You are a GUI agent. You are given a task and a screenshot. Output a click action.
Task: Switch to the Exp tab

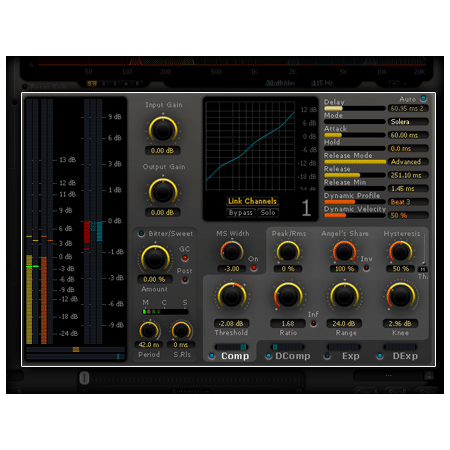point(351,356)
